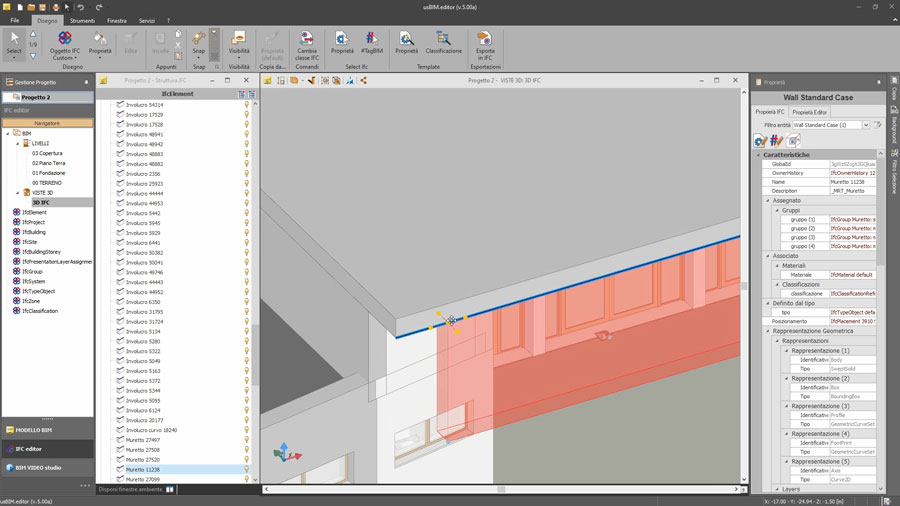Open the Oggetto IFC Custom tool
This screenshot has width=900, height=506.
tap(65, 45)
